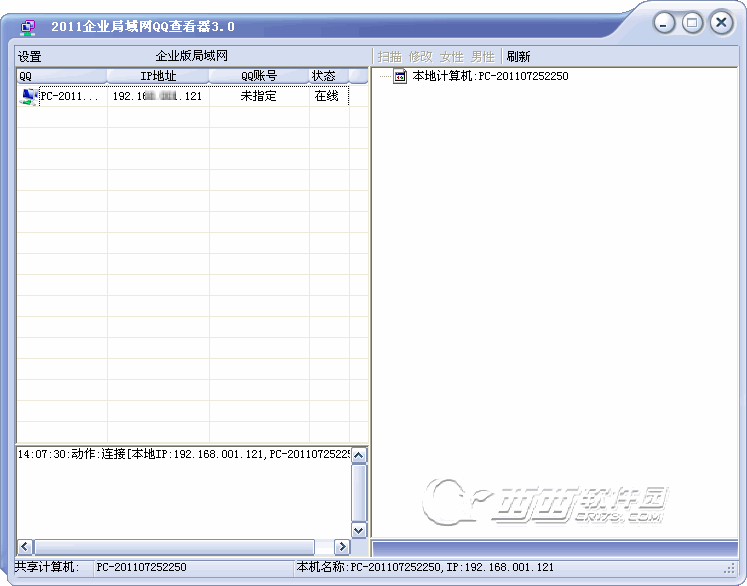747x586 pixels.
Task: Sort by the QQ column header
Action: coord(62,76)
